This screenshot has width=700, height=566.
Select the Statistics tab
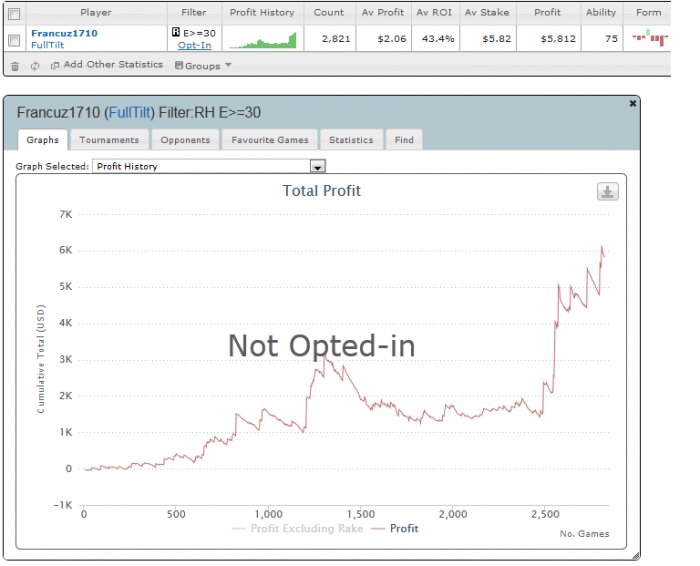[x=351, y=140]
